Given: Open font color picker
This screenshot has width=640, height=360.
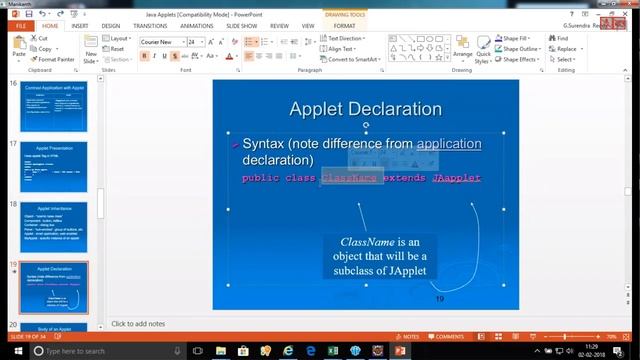Looking at the screenshot, I should 230,56.
